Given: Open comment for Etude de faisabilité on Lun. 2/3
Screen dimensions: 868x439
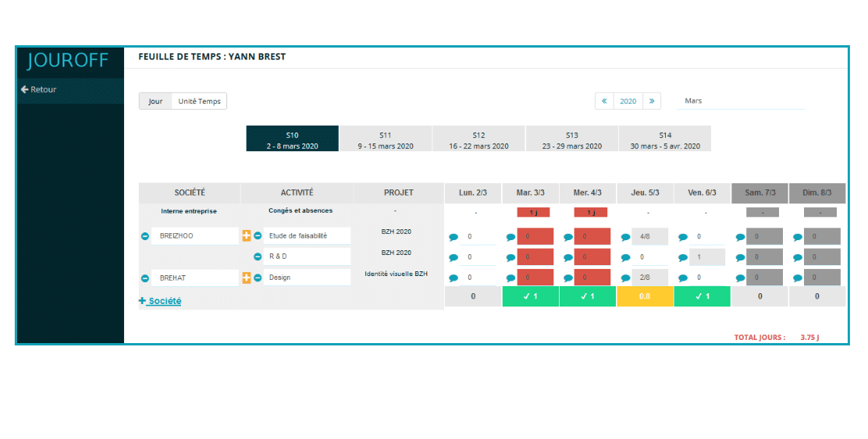Looking at the screenshot, I should (x=454, y=237).
